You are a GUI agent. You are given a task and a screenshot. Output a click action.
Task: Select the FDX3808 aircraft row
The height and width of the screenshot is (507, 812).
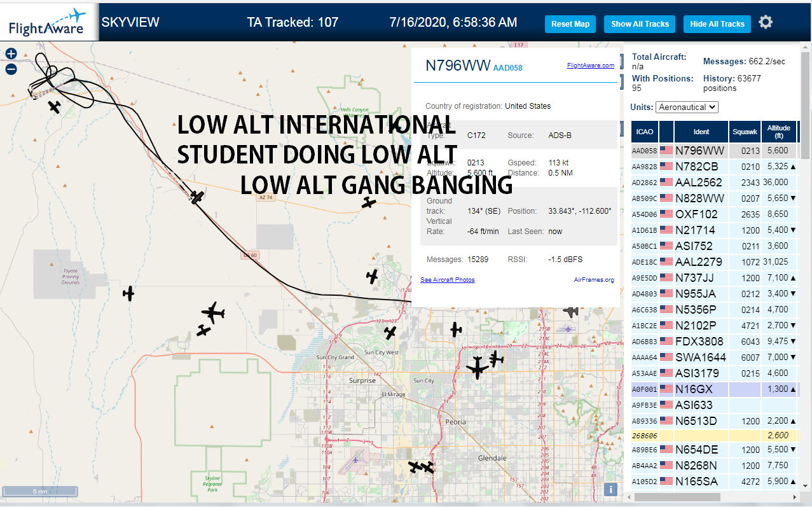pos(715,342)
